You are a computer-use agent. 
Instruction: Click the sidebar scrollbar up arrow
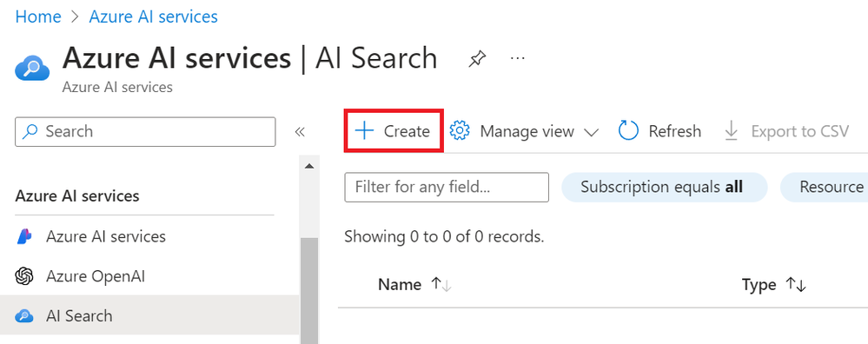309,166
